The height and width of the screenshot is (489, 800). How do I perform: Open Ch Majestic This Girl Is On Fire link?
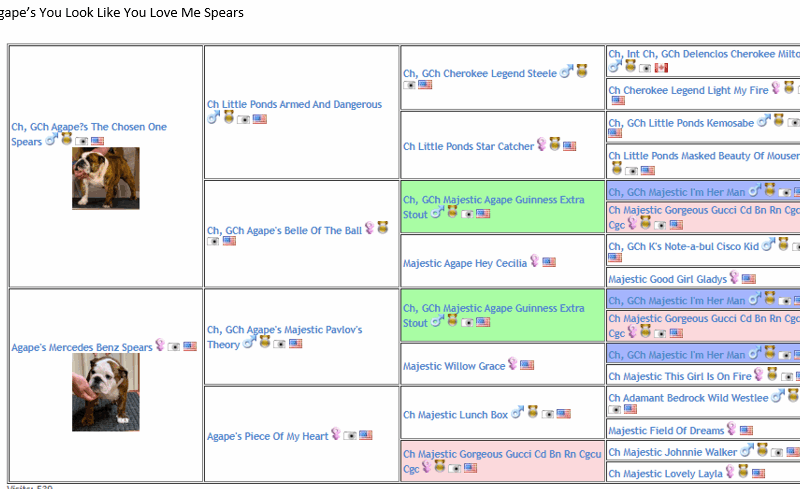680,376
